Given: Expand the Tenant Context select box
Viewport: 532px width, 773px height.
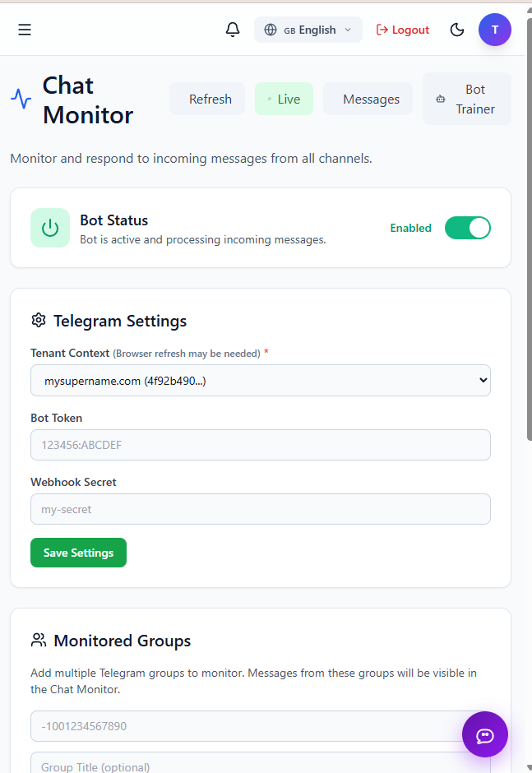Looking at the screenshot, I should [x=260, y=381].
